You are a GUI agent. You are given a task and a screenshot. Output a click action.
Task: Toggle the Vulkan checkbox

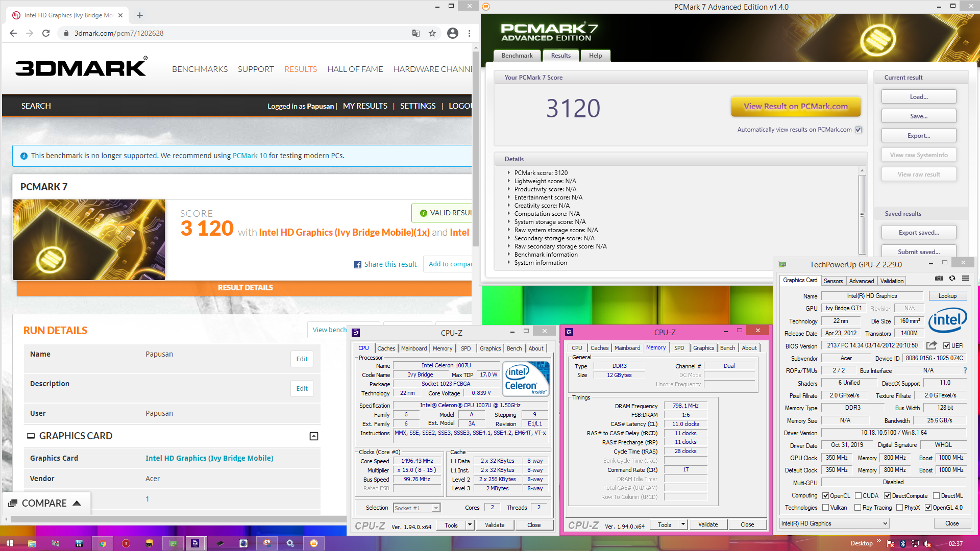(826, 508)
